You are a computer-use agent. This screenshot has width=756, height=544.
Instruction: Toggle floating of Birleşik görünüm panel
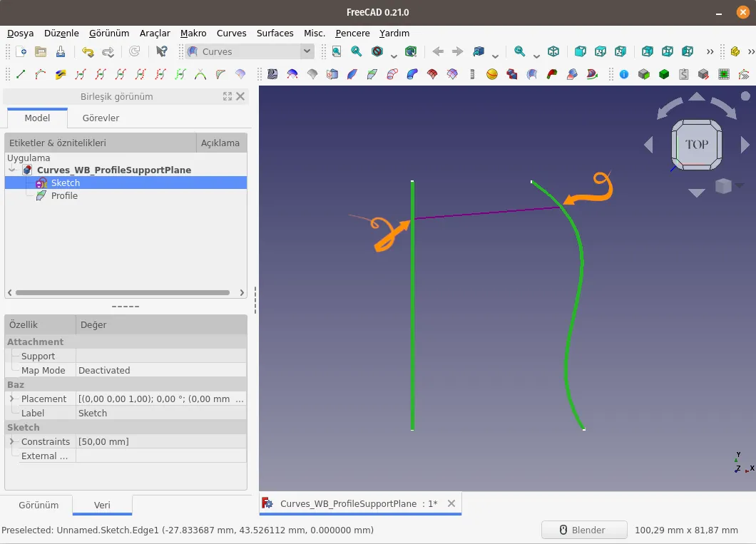227,96
